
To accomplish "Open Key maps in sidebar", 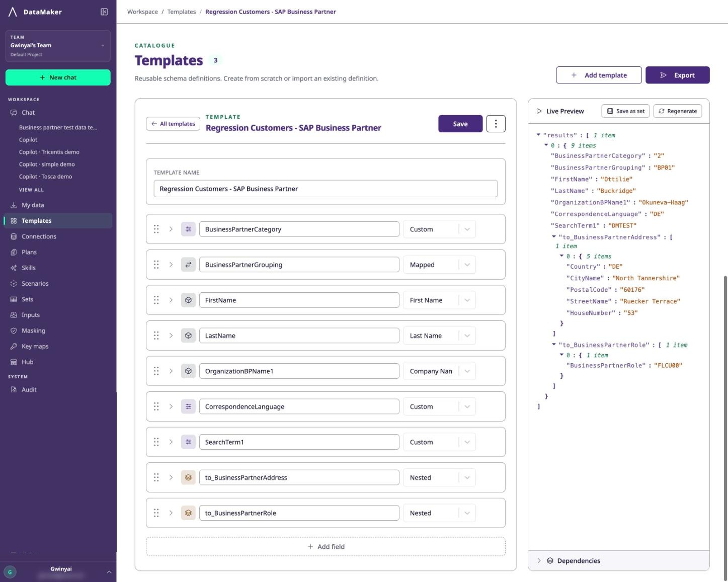I will (x=58, y=346).
